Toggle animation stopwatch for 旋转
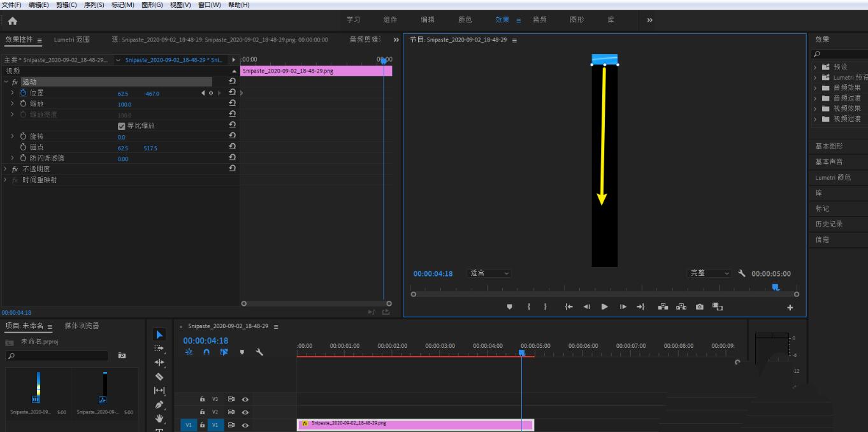Image resolution: width=868 pixels, height=432 pixels. (24, 136)
